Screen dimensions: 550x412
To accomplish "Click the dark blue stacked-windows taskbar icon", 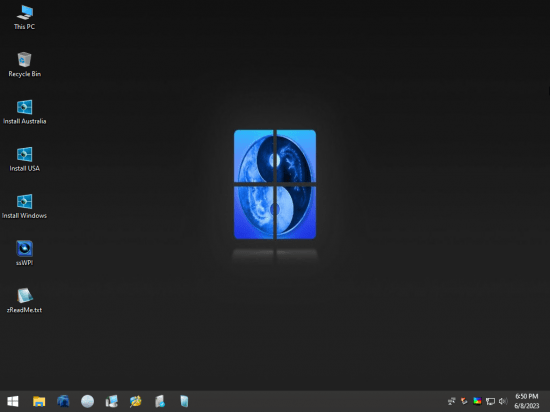I will 63,401.
